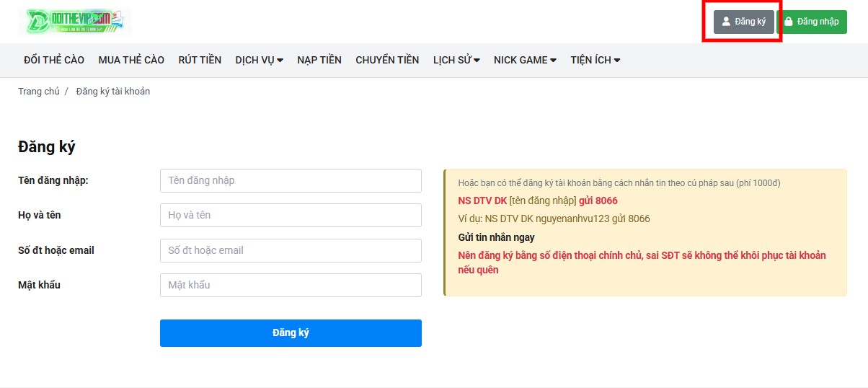This screenshot has width=868, height=388.
Task: Navigate to CHUYỂN TIỀN page
Action: 387,60
